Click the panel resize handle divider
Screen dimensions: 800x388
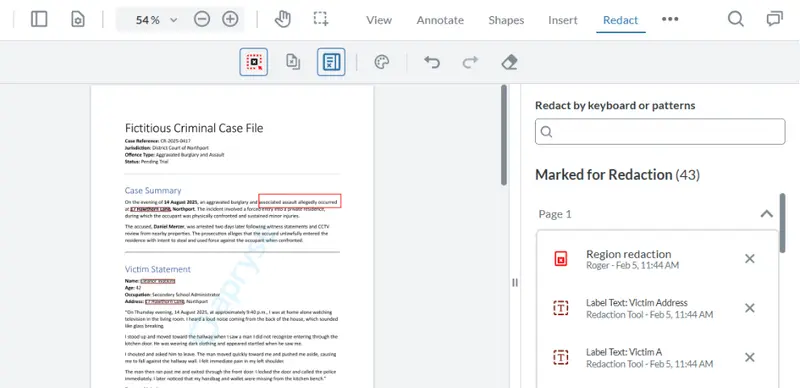(x=514, y=282)
